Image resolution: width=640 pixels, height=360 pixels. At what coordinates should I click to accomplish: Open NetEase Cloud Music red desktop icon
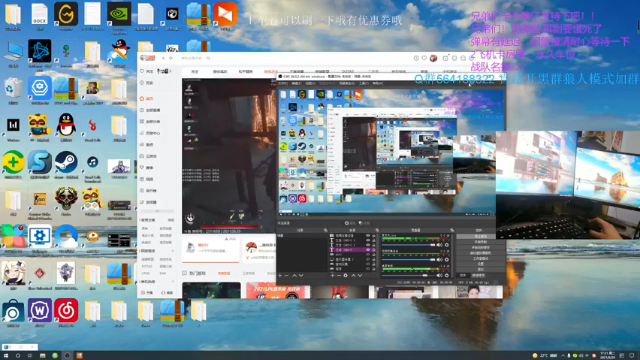(66, 310)
